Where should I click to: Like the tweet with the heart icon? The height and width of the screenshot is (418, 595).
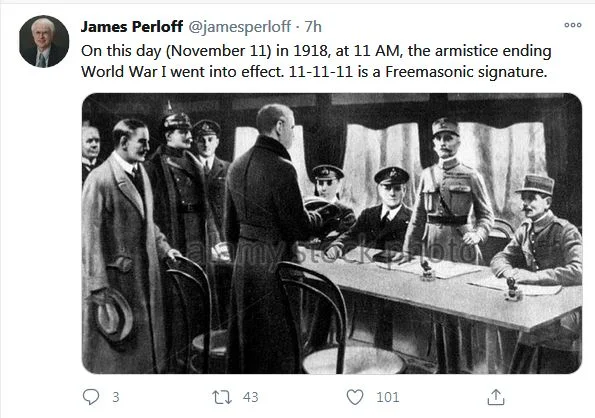pyautogui.click(x=355, y=397)
